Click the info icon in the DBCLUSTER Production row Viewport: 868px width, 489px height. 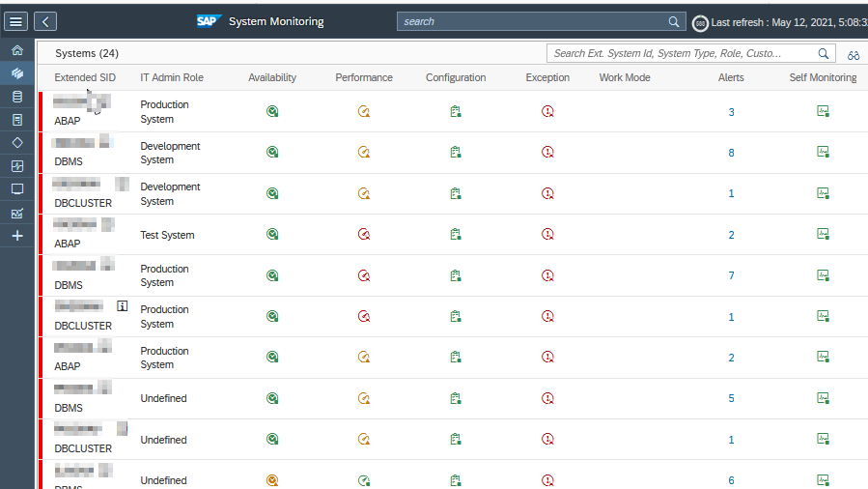123,305
